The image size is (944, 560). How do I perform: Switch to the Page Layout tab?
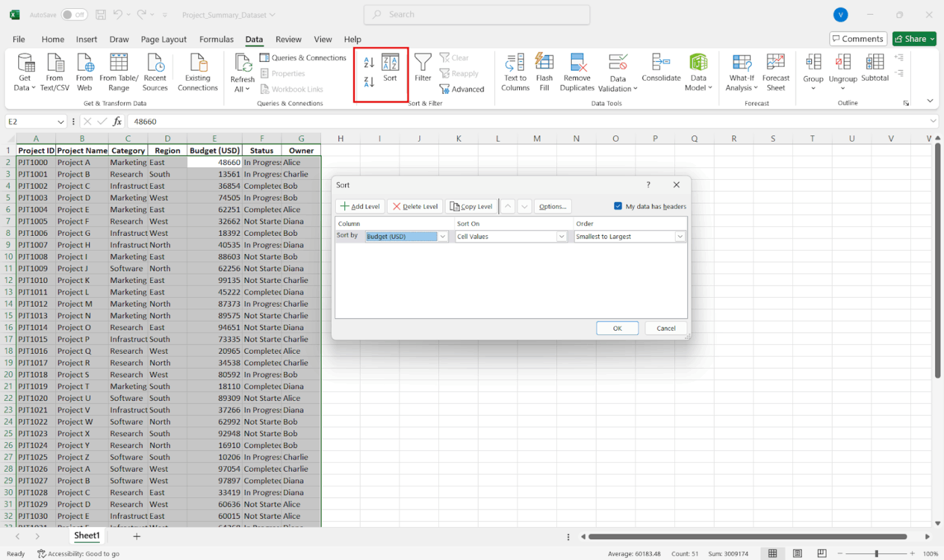(x=164, y=39)
